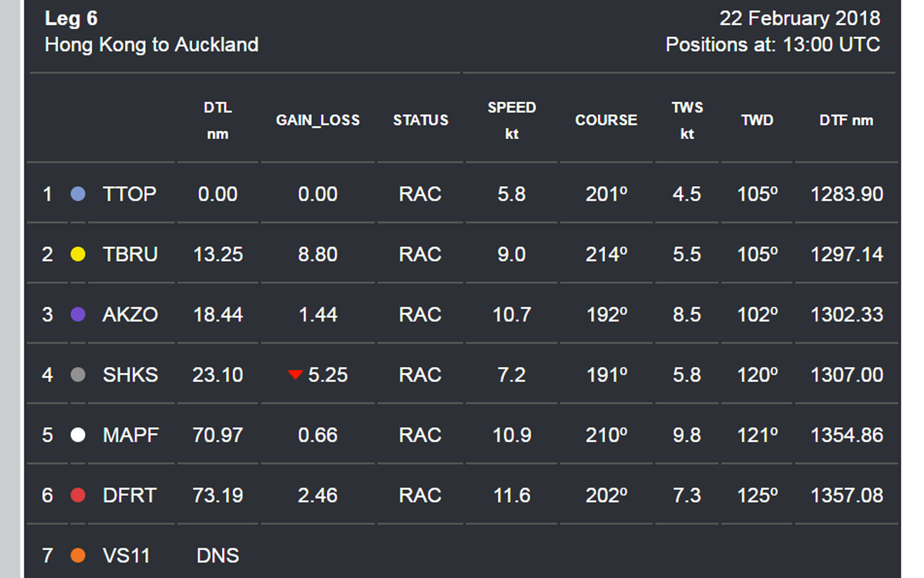Viewport: 924px width, 578px height.
Task: Sort by the DTL nm column header
Action: [x=218, y=120]
